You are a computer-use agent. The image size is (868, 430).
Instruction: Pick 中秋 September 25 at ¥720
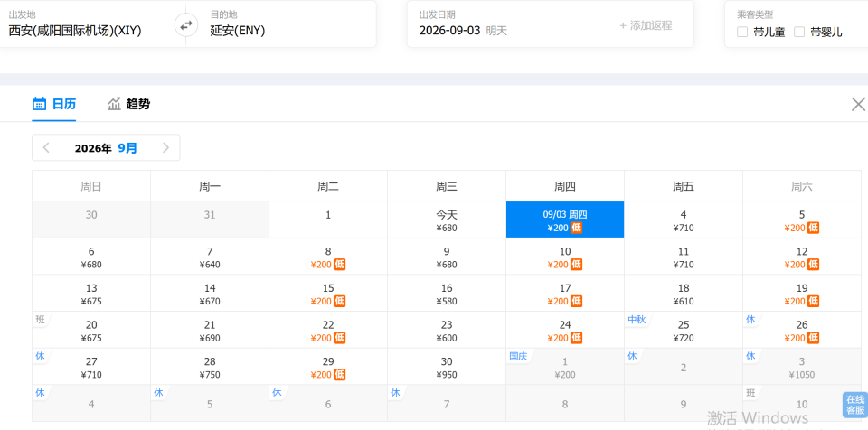pos(684,330)
